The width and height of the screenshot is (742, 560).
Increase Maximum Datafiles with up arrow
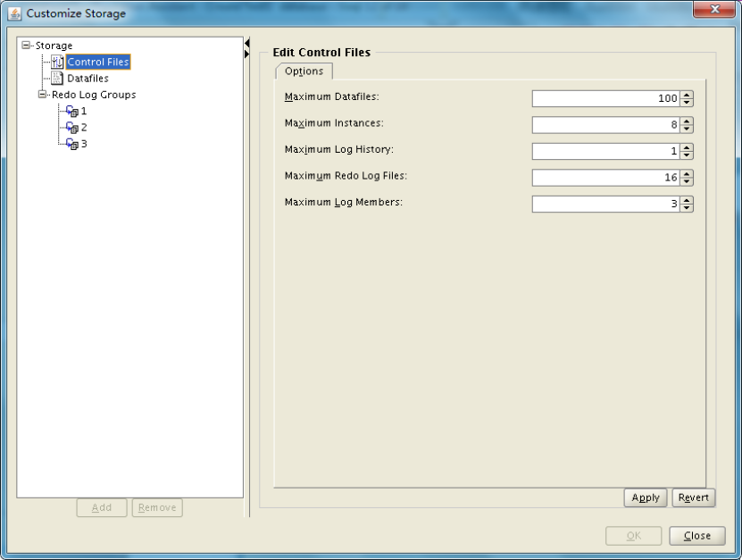(687, 96)
